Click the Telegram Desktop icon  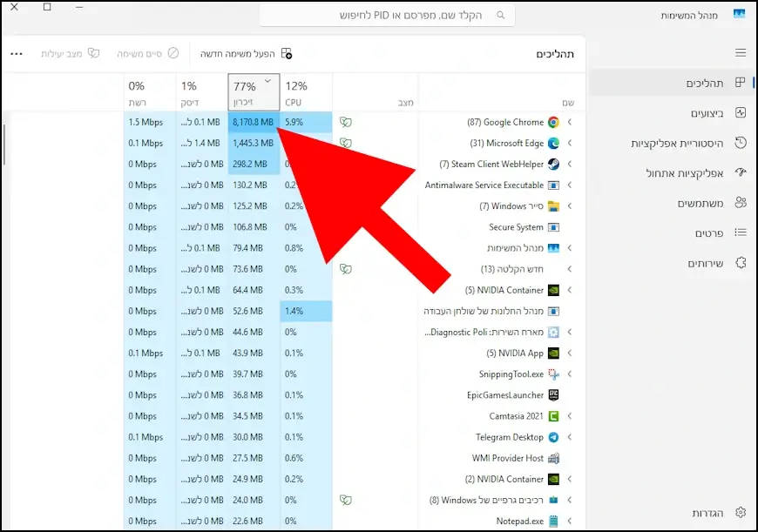tap(553, 437)
